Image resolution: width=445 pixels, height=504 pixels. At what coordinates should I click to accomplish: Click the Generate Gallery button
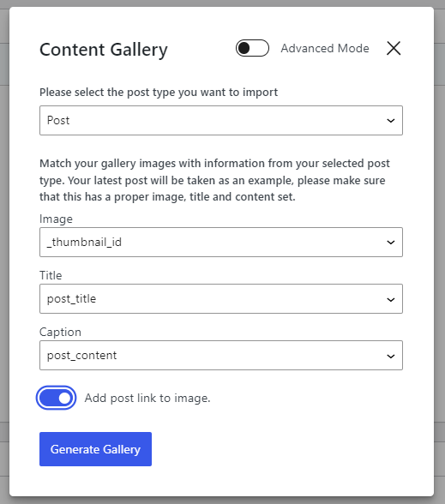click(95, 449)
